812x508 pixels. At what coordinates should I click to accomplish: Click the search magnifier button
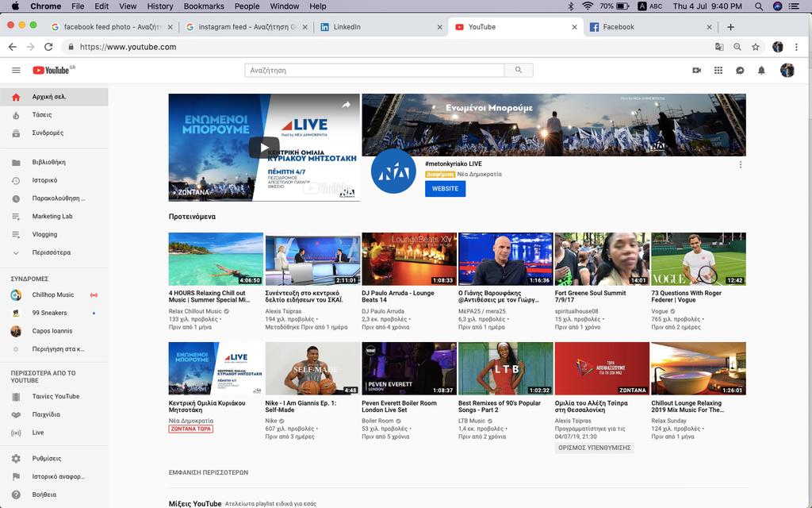click(519, 71)
